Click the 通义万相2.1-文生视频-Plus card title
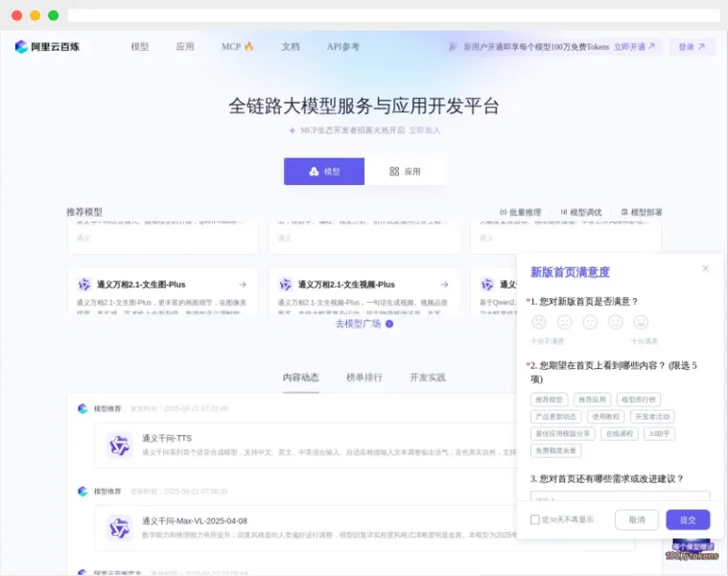 pos(346,285)
